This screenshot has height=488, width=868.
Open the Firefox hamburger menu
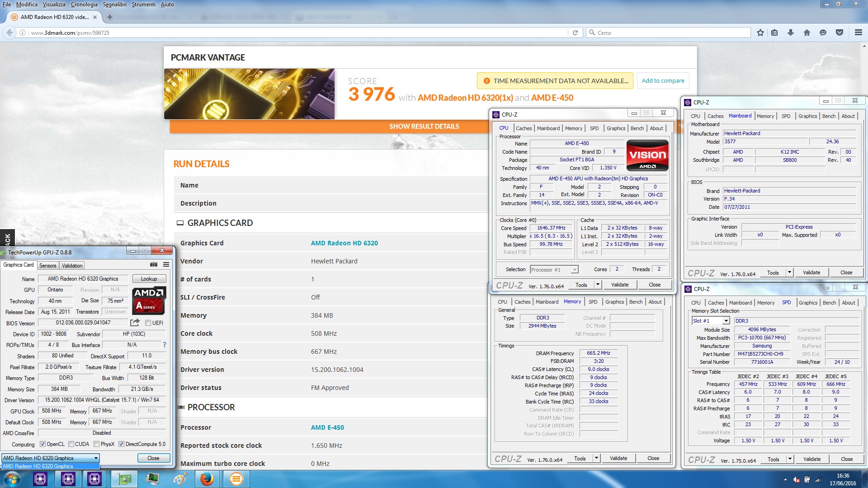859,33
